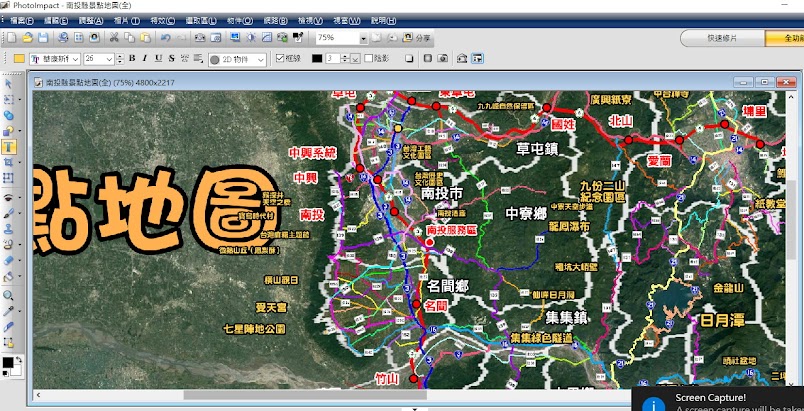This screenshot has width=804, height=411.
Task: Click the Copy icon
Action: click(x=130, y=37)
